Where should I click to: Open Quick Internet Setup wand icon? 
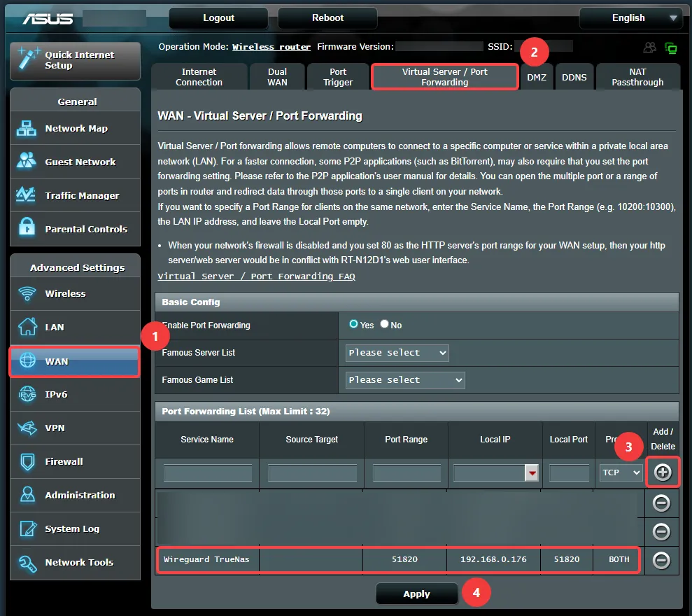tap(28, 59)
